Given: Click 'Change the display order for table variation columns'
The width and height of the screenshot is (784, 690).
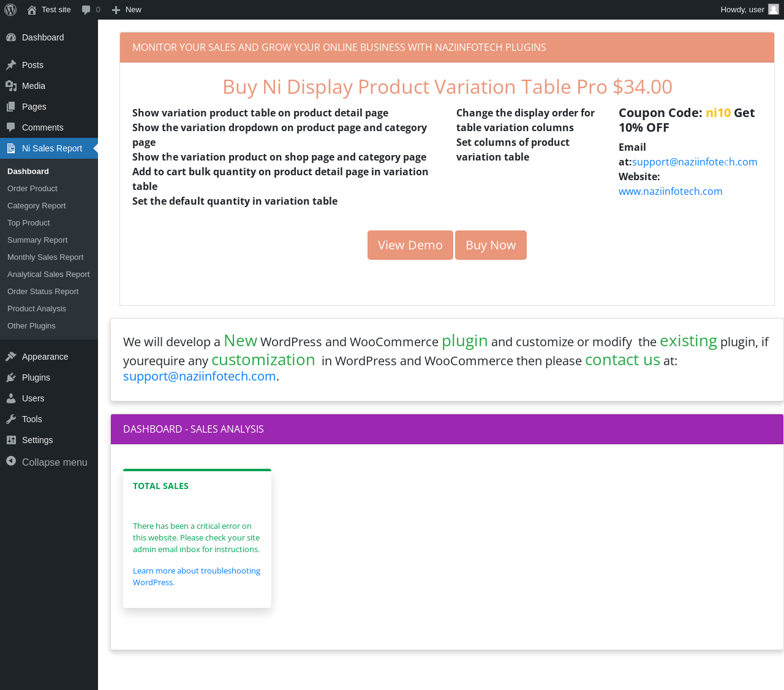Looking at the screenshot, I should pos(526,120).
